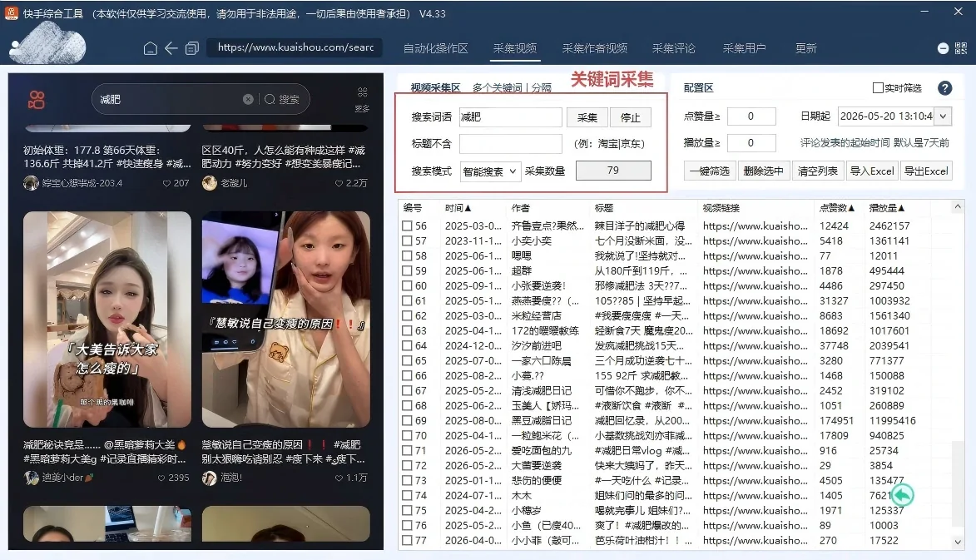
Task: Click the 清空列表 button
Action: (x=817, y=171)
